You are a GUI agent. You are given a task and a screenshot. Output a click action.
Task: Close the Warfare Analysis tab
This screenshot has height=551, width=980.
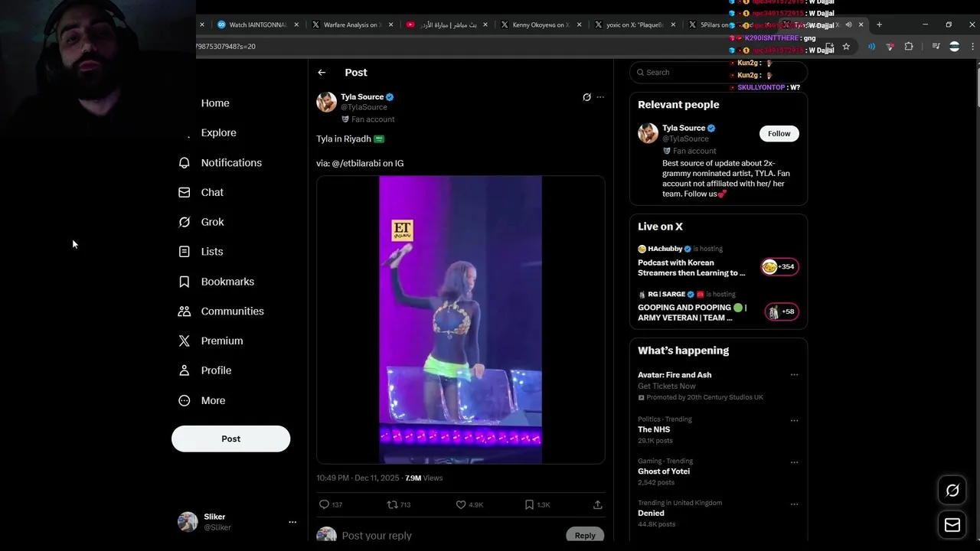(x=390, y=25)
